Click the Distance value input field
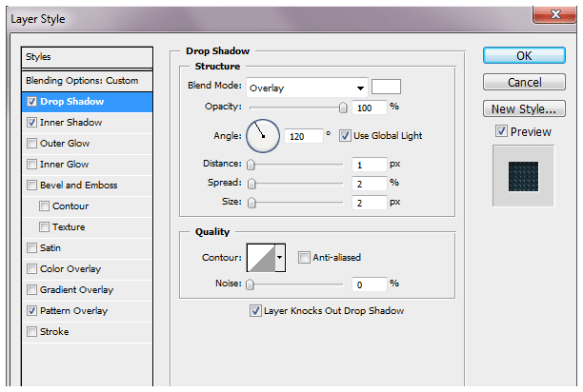This screenshot has width=583, height=392. tap(366, 165)
